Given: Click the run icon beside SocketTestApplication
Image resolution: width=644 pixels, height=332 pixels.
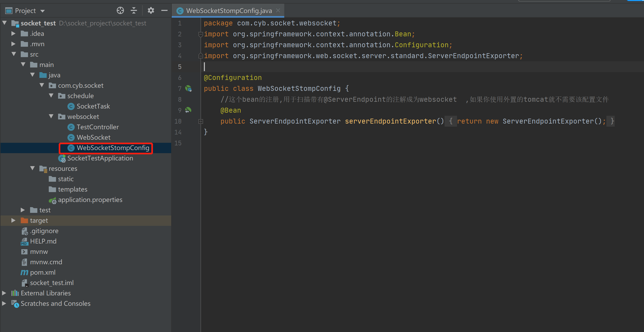Looking at the screenshot, I should tap(62, 158).
